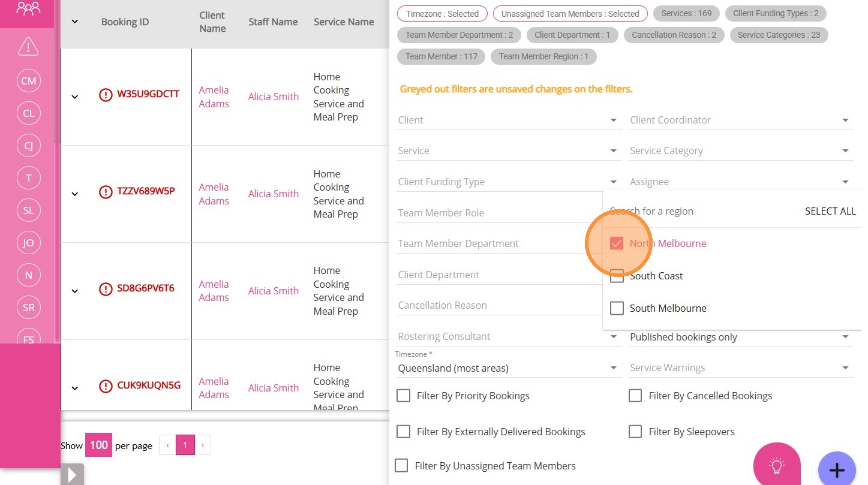Open the Amelia Adams client link

pyautogui.click(x=214, y=97)
